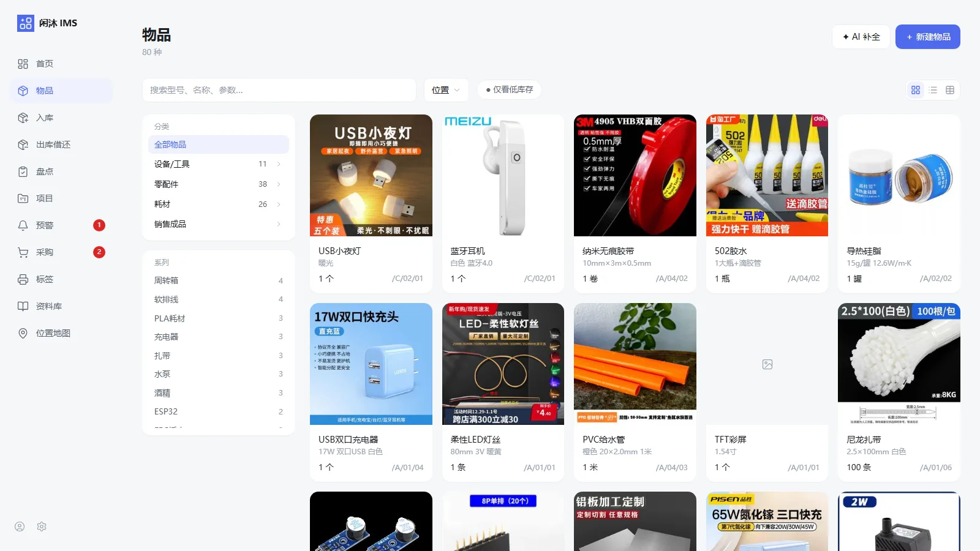Click the 位置地图 map pin icon
The image size is (980, 551).
pos(23,333)
